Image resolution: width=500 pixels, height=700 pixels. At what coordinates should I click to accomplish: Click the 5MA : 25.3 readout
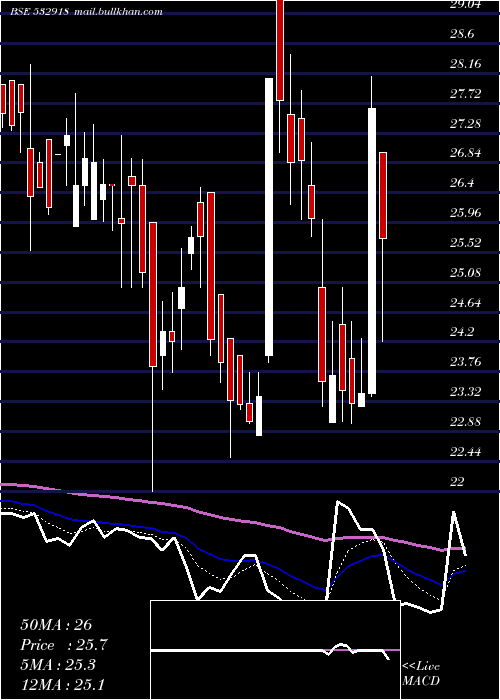[58, 665]
